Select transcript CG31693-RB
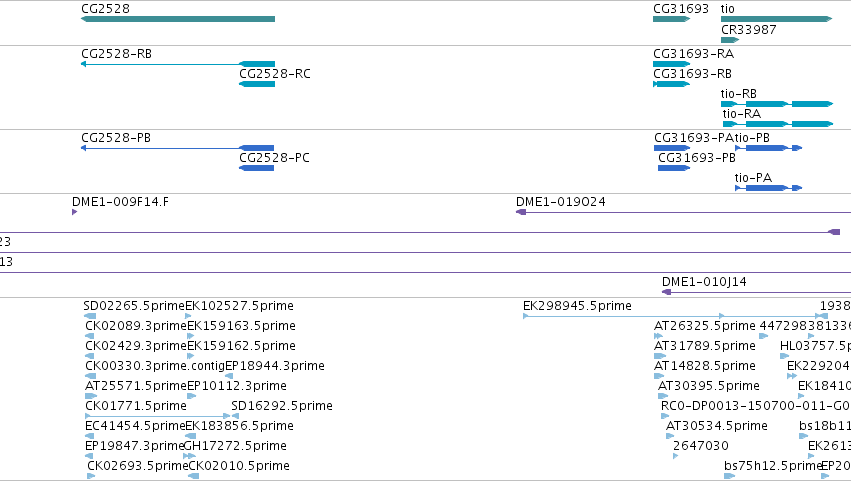The width and height of the screenshot is (851, 481). pyautogui.click(x=692, y=74)
